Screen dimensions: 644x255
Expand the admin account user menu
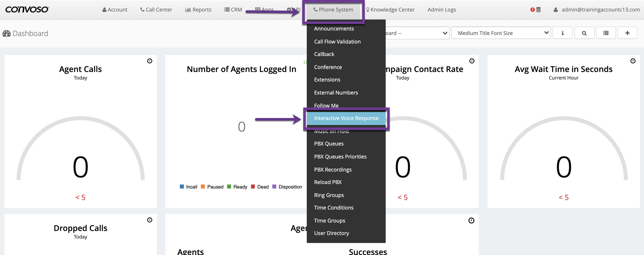click(596, 9)
